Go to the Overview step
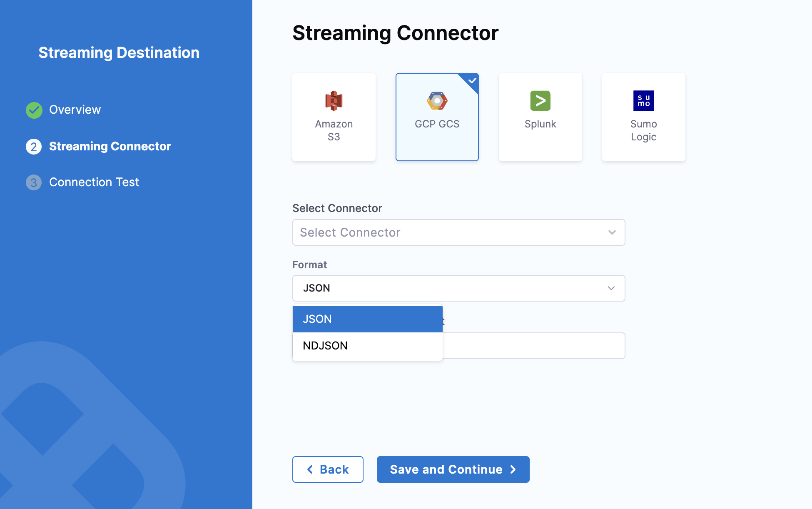Screen dimensions: 812x509 (75, 110)
